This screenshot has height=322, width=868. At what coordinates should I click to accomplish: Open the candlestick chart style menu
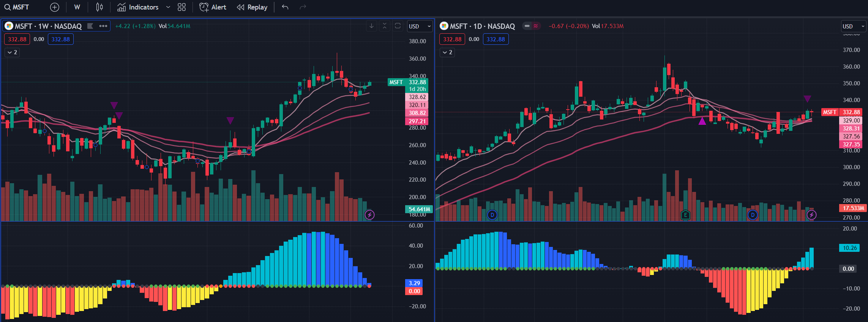pos(99,7)
